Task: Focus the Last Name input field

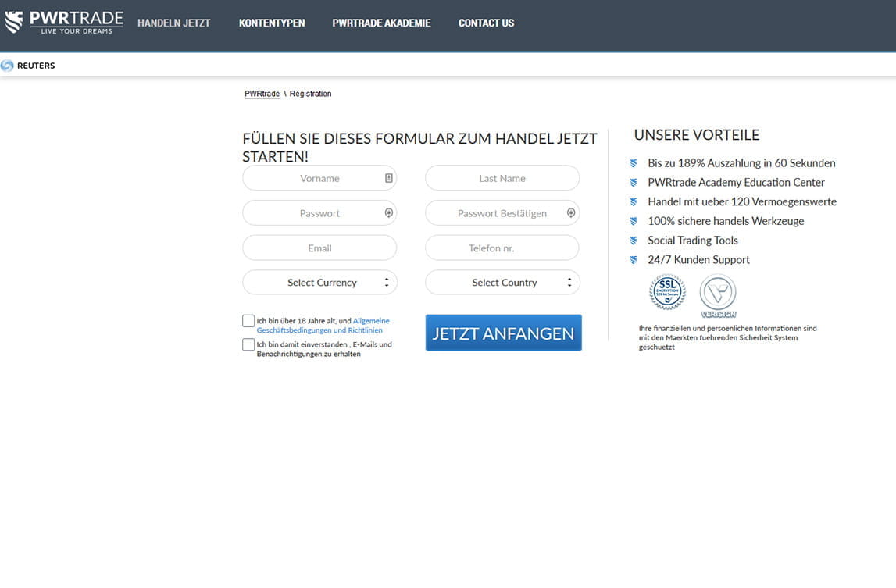Action: click(502, 178)
